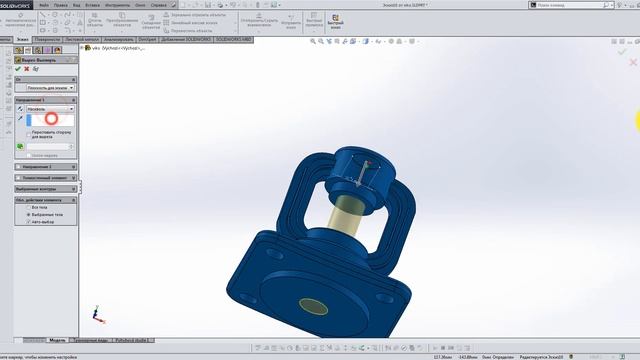Open the Вставка menu

click(93, 5)
